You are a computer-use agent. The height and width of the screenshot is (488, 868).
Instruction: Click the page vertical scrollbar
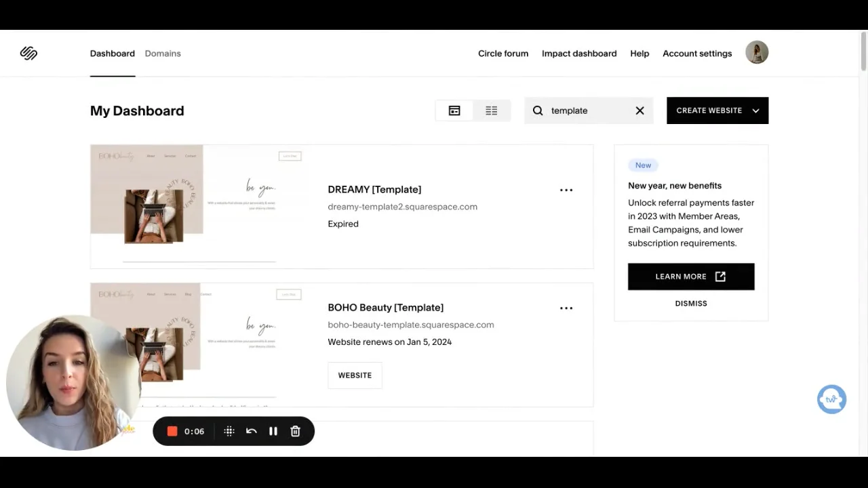tap(863, 51)
